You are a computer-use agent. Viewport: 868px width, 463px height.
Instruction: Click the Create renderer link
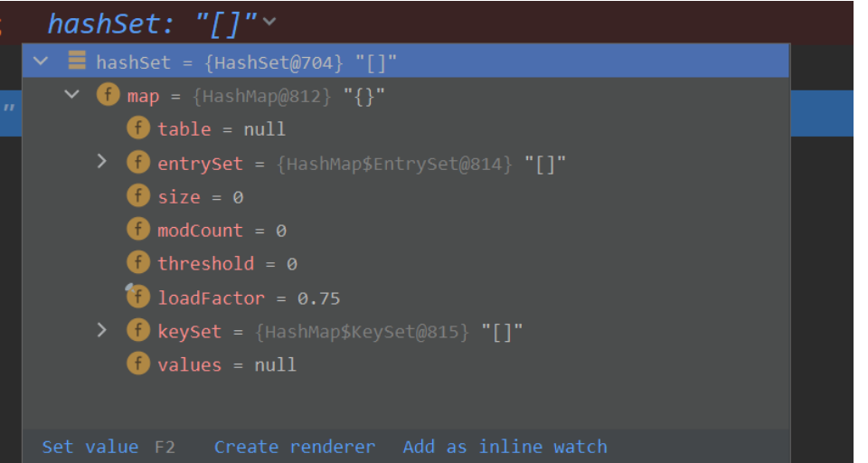coord(294,447)
